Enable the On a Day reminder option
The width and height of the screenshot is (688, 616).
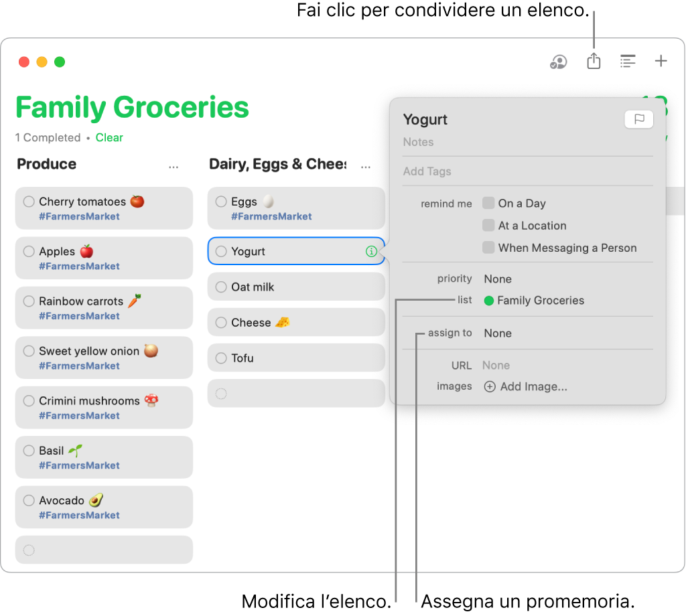tap(488, 203)
